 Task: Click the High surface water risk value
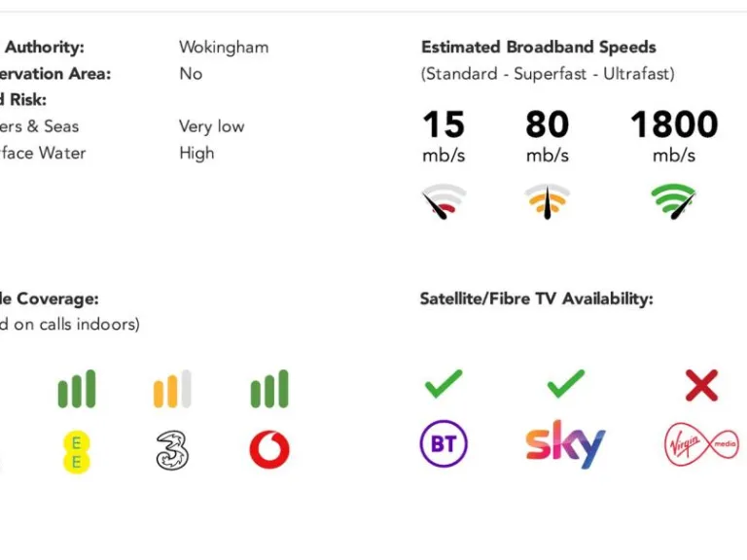(196, 153)
